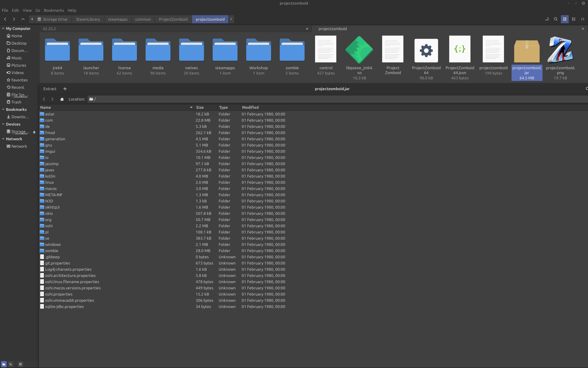The width and height of the screenshot is (588, 368).
Task: Sort archive entries by the Name column
Action: (116, 107)
